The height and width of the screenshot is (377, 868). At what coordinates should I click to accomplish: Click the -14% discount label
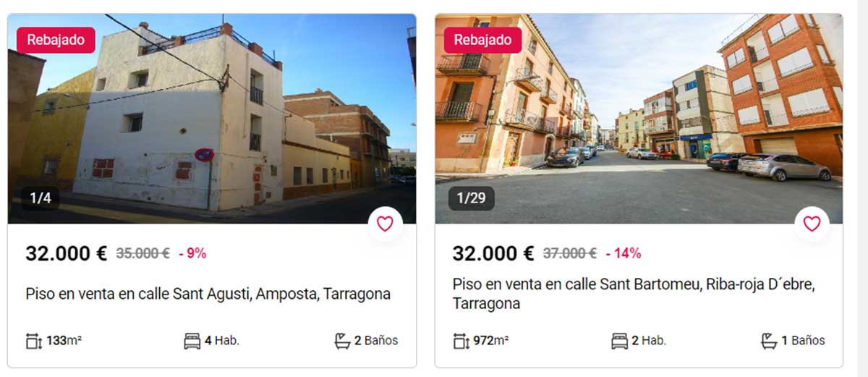(x=623, y=253)
